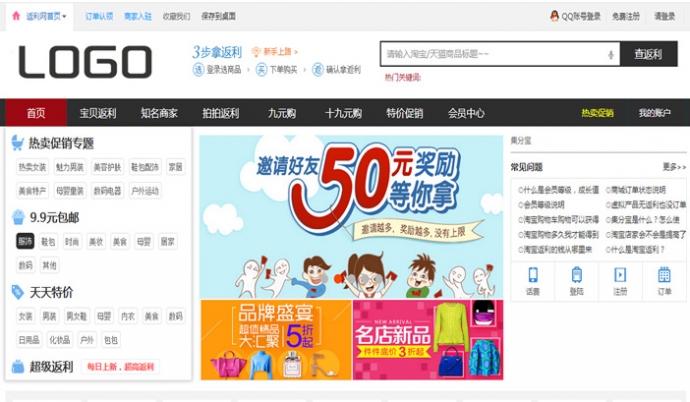The height and width of the screenshot is (402, 690).
Task: Open the 拍拍返利 navigation tab
Action: click(x=220, y=113)
